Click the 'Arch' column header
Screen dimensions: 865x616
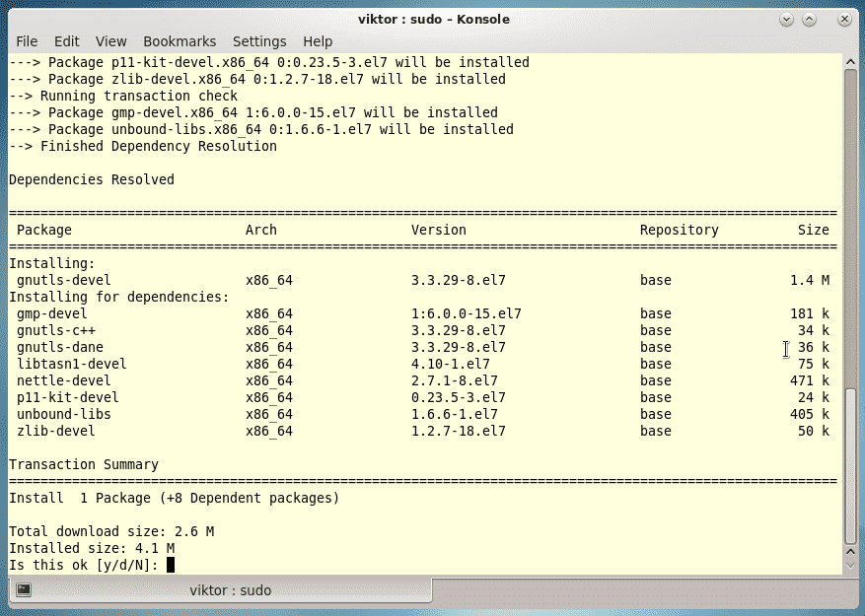click(261, 230)
